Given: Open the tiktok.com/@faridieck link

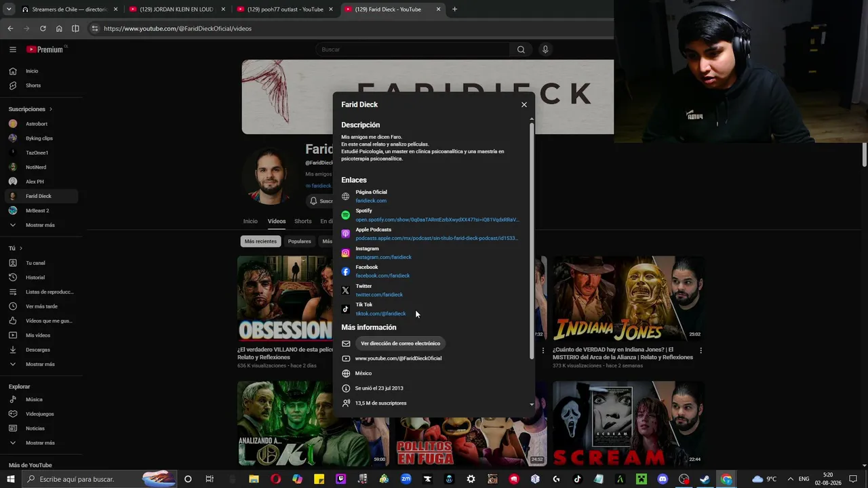Looking at the screenshot, I should pos(380,314).
